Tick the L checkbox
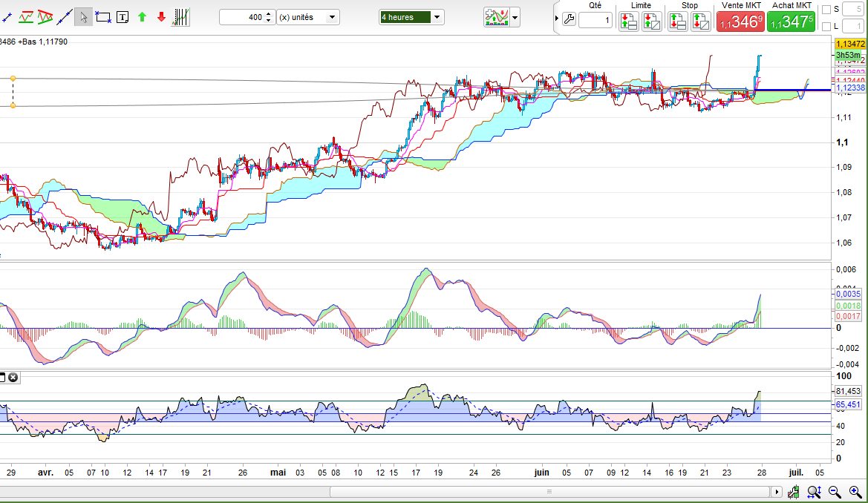 (827, 27)
